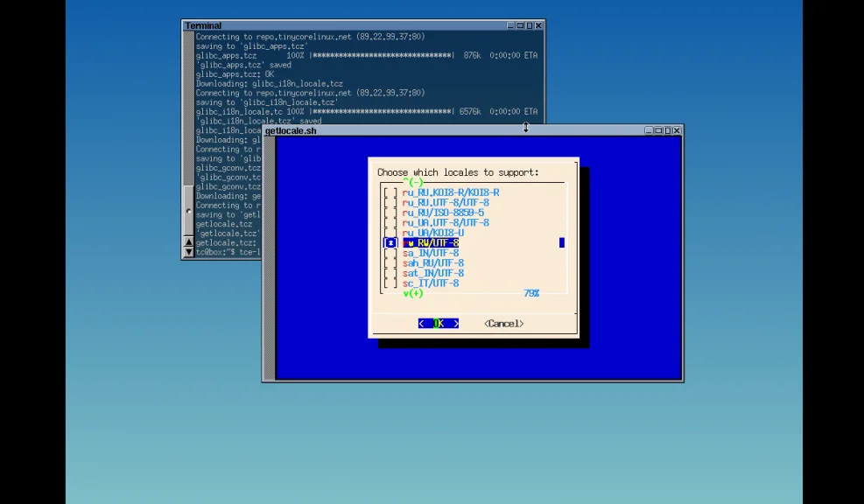Toggle the sa_IN/UTF-8 locale checkbox
Image resolution: width=864 pixels, height=504 pixels.
pos(390,253)
